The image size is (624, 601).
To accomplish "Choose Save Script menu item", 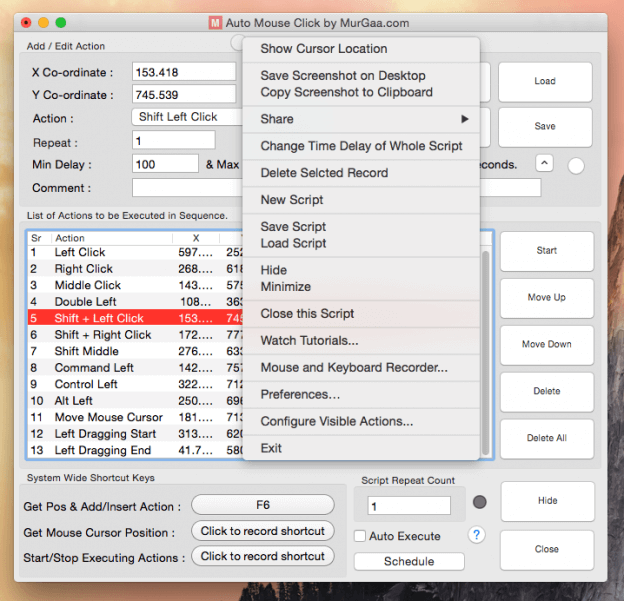I will point(361,226).
